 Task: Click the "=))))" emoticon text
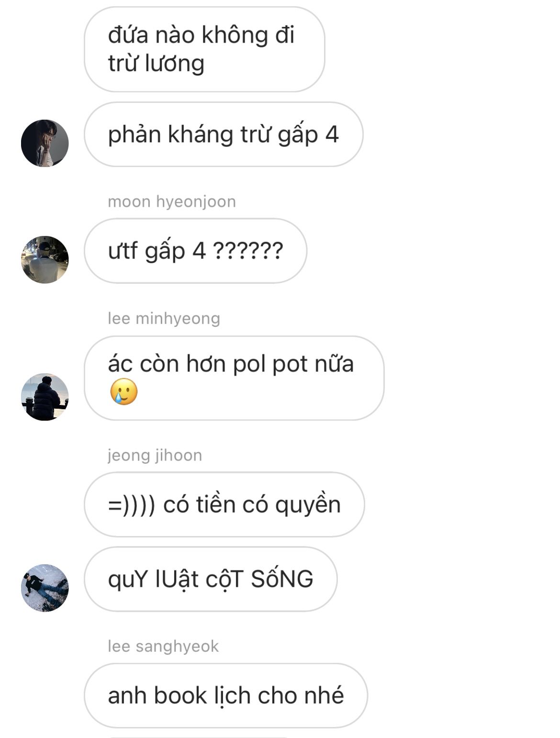point(132,505)
